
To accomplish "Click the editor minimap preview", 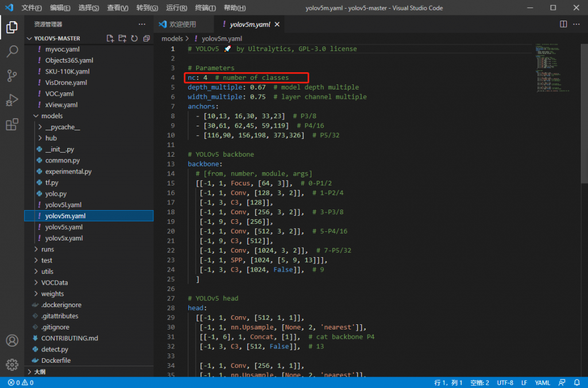I will 553,68.
